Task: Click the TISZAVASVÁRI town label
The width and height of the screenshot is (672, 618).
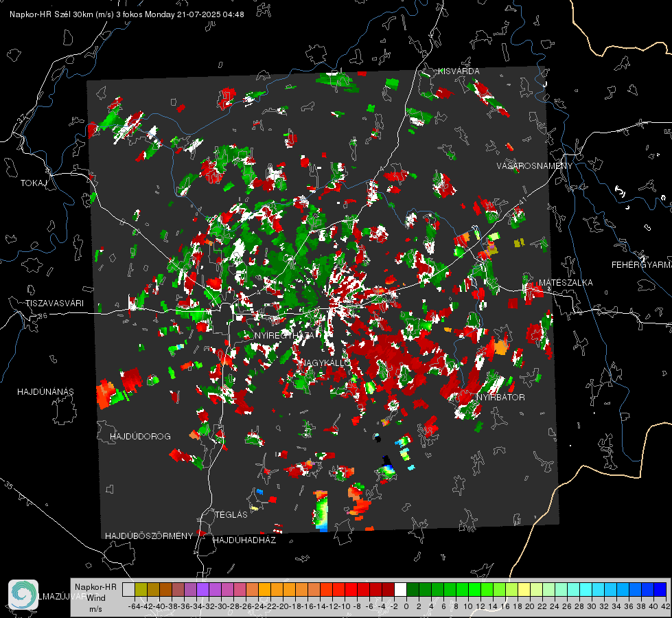Action: click(54, 304)
